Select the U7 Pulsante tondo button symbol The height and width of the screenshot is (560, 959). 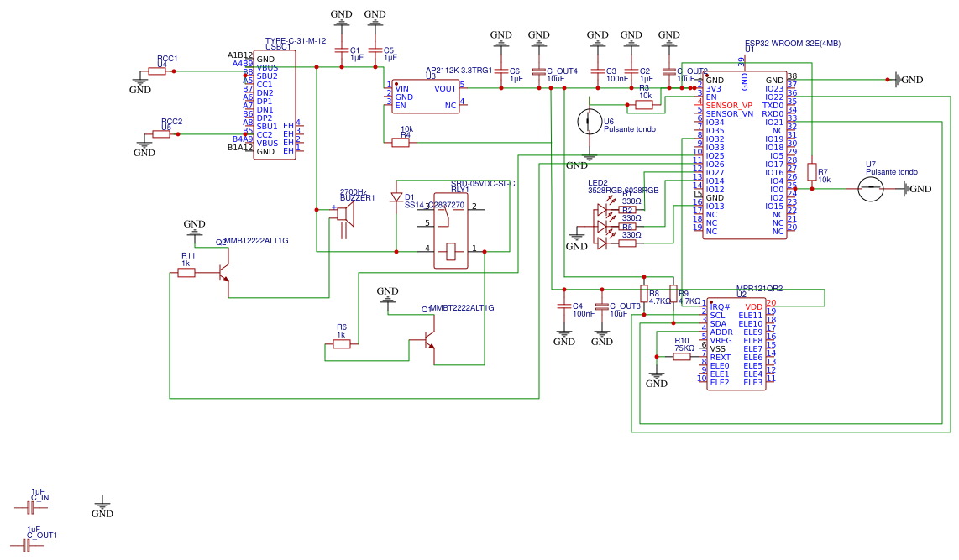[870, 189]
